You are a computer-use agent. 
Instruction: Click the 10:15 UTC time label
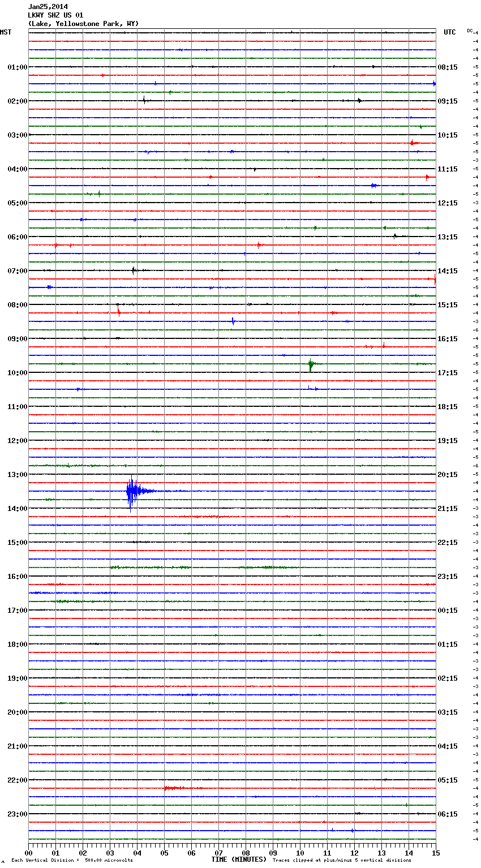(448, 135)
